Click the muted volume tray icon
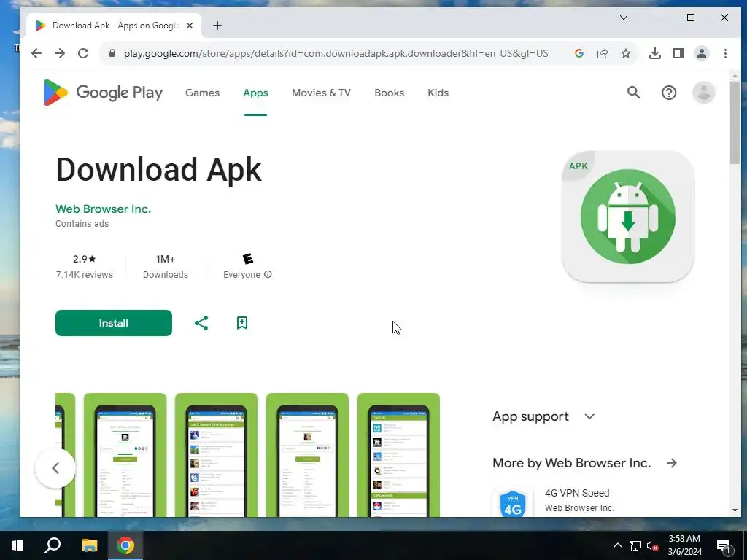The image size is (747, 560). tap(652, 545)
